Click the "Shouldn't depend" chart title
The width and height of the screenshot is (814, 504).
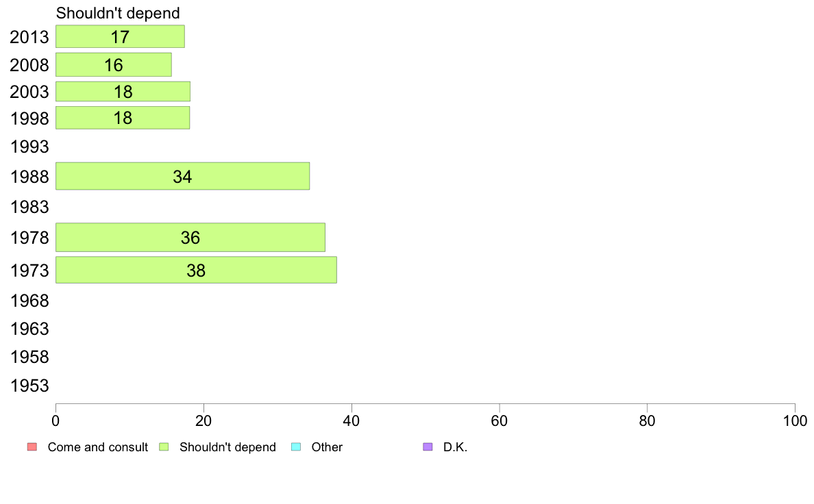[x=118, y=13]
